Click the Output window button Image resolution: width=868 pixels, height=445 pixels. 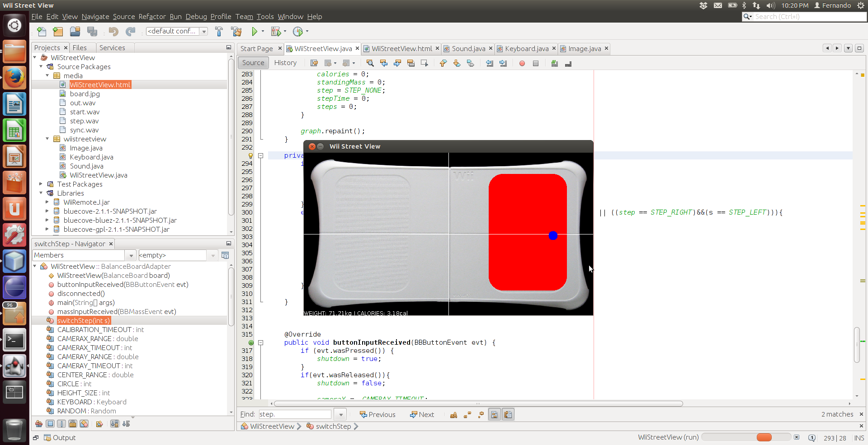pos(60,438)
